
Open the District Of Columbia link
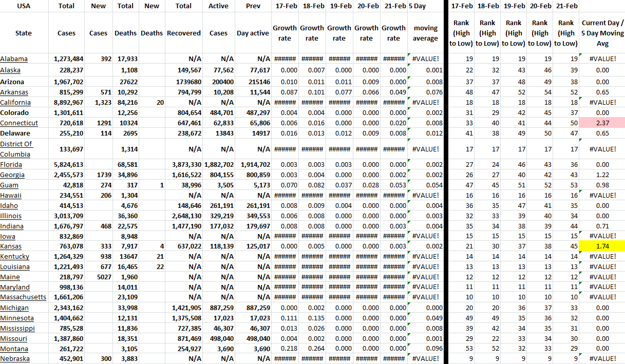pyautogui.click(x=15, y=149)
